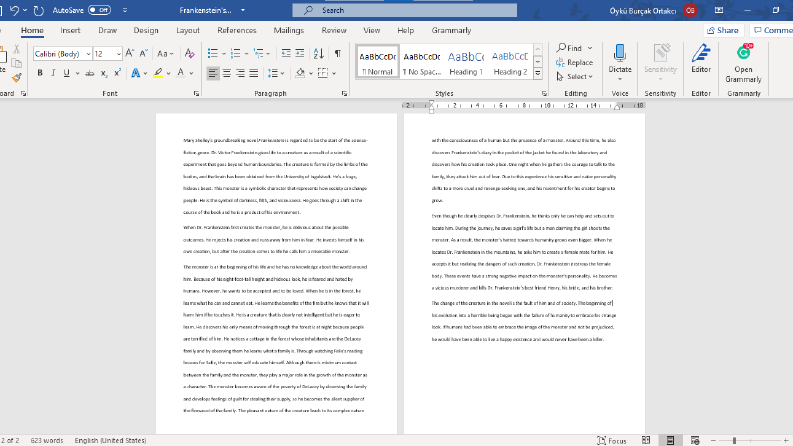Insert bulleted list
This screenshot has height=446, width=793.
coord(213,54)
